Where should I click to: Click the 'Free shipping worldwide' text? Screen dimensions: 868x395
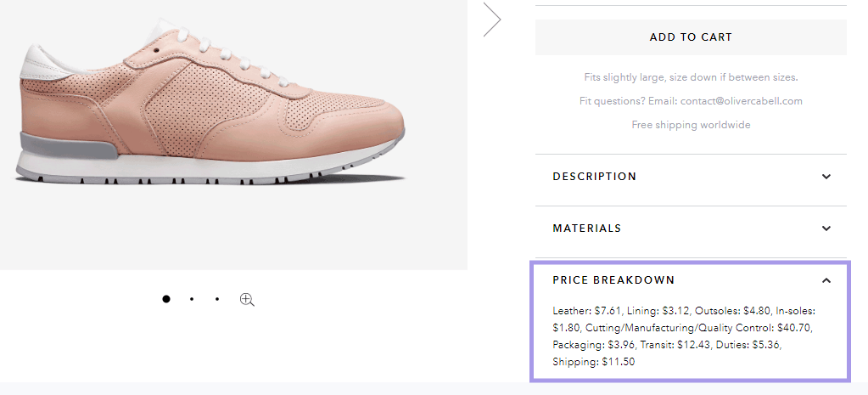tap(691, 125)
